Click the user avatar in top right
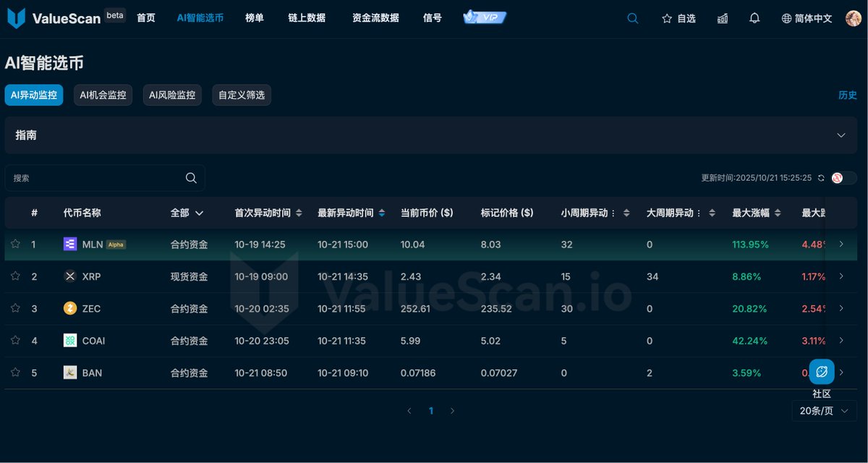The width and height of the screenshot is (868, 463). [x=854, y=19]
